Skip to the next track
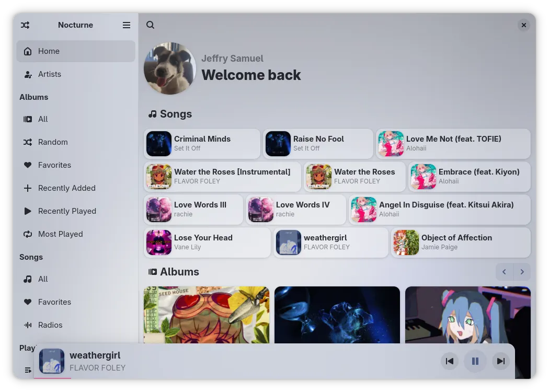Screen dimensions: 549x392 501,361
